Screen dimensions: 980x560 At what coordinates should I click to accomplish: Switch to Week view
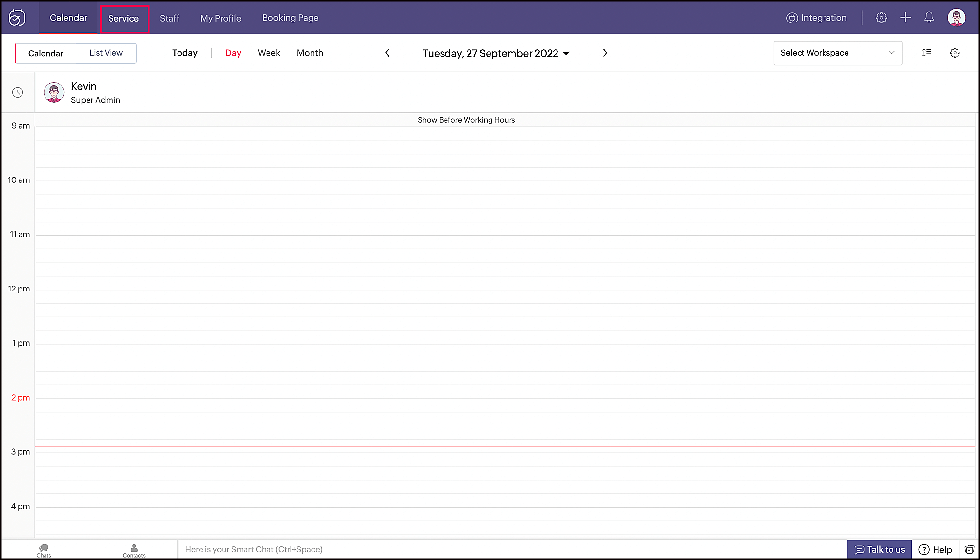[x=269, y=53]
